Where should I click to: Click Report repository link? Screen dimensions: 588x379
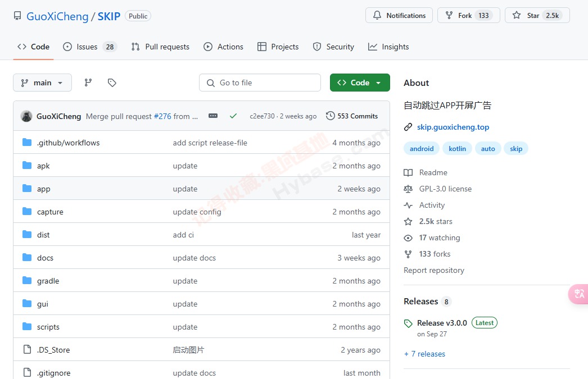434,271
